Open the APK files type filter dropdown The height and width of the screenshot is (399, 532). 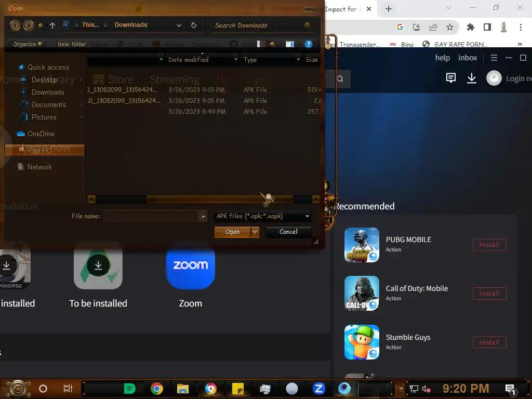click(262, 216)
